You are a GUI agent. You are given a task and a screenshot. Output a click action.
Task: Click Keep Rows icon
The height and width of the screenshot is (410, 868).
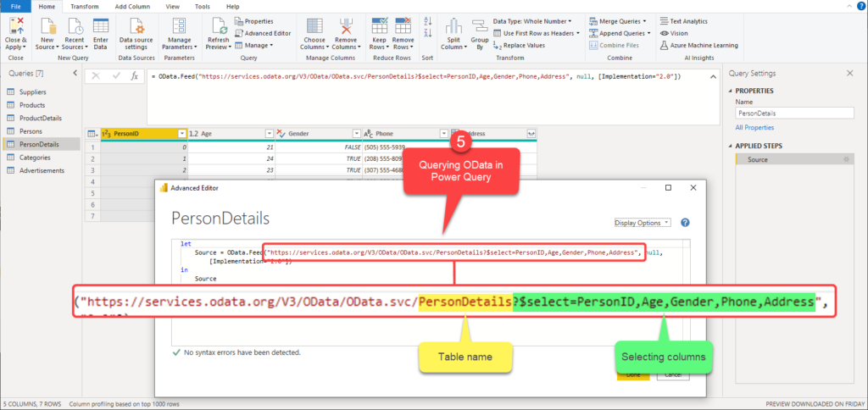tap(379, 26)
